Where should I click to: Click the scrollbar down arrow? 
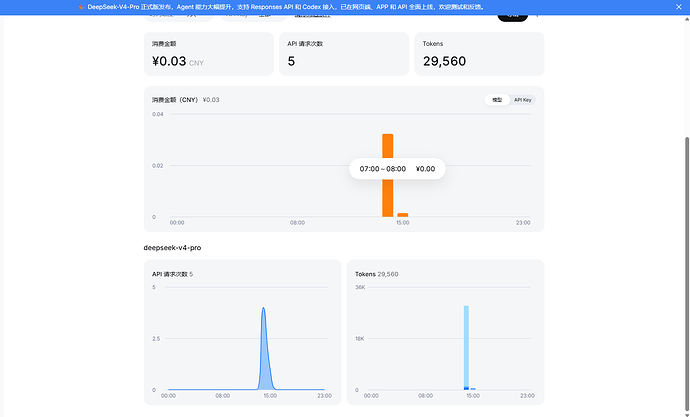[x=686, y=415]
